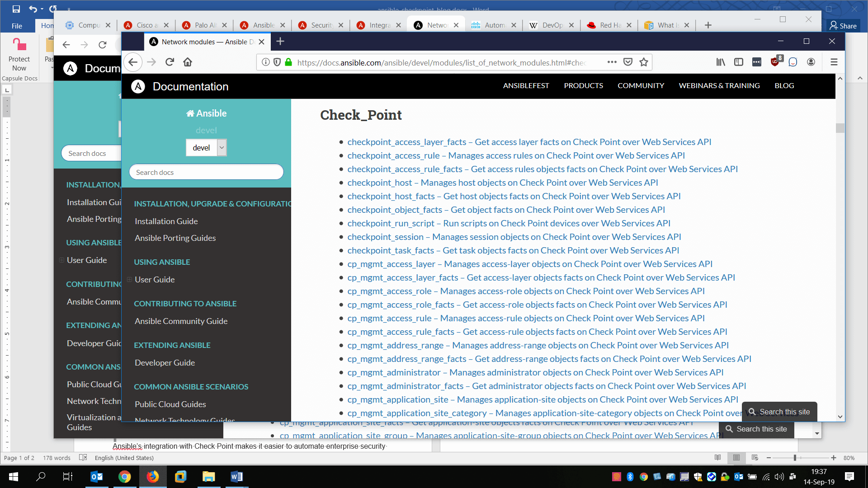Adjust the Word zoom slider
This screenshot has height=488, width=868.
tap(795, 458)
